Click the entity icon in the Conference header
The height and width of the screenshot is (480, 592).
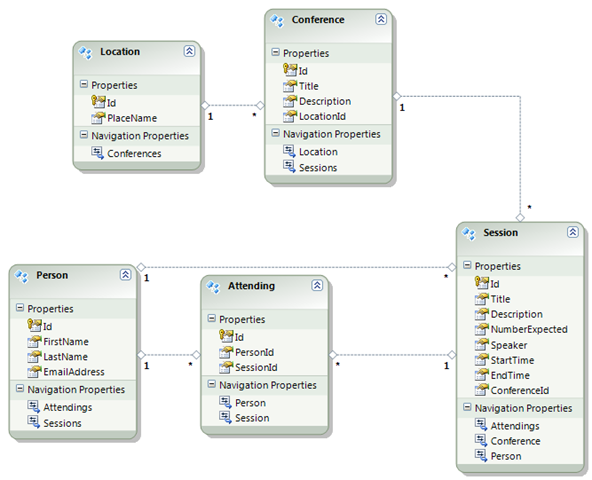[x=277, y=20]
